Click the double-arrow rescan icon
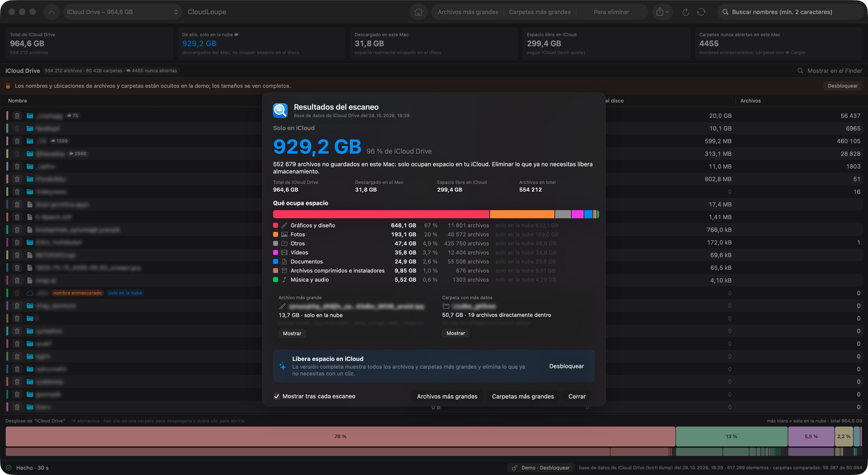 click(701, 12)
